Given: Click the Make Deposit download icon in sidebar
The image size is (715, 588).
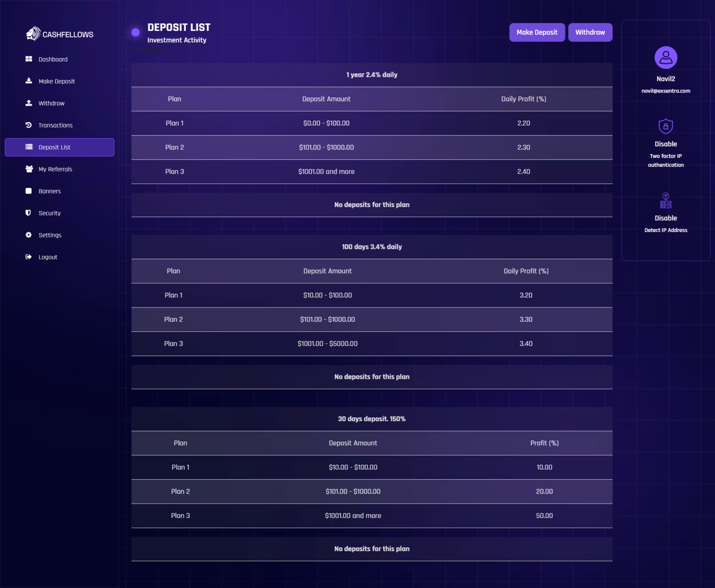Looking at the screenshot, I should [29, 81].
